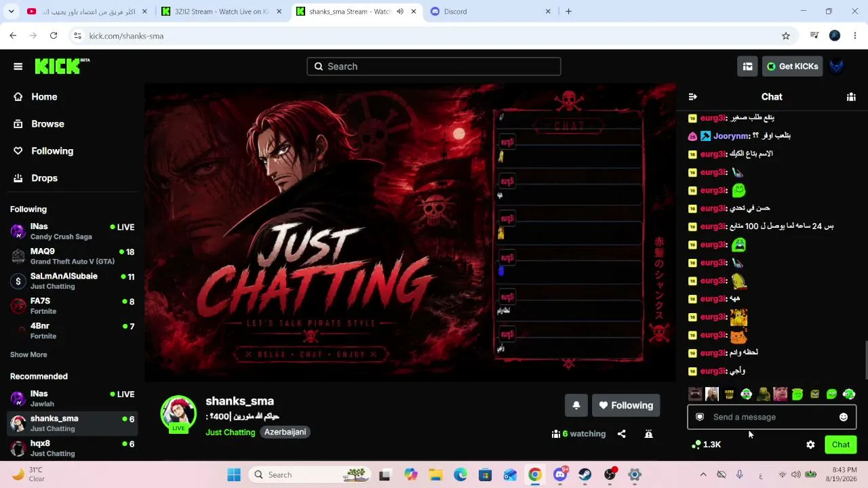868x488 pixels.
Task: Toggle the Following button for shanks_sma
Action: tap(626, 405)
